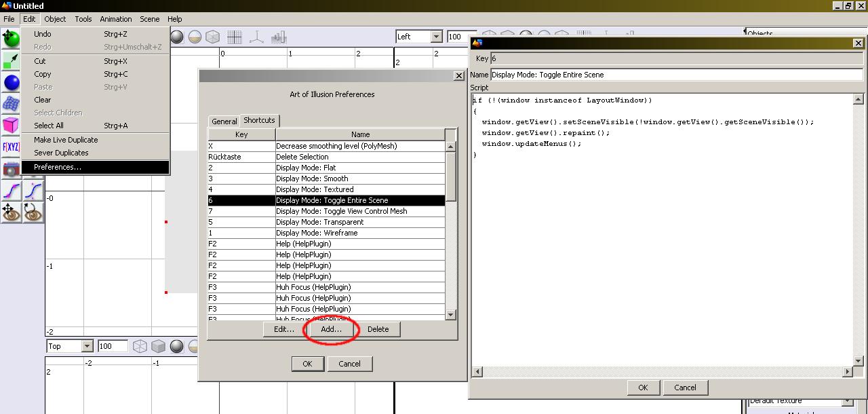Choose the pink Create Cube tool
This screenshot has height=414, width=868.
pyautogui.click(x=11, y=126)
